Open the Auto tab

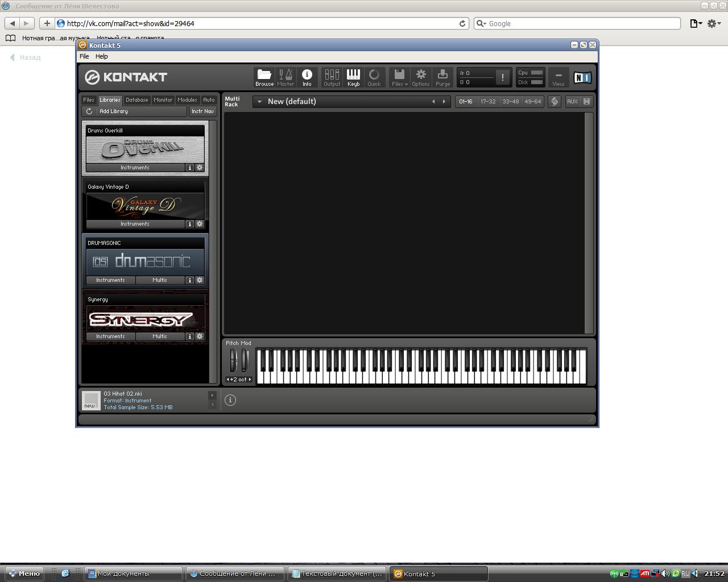pyautogui.click(x=209, y=100)
